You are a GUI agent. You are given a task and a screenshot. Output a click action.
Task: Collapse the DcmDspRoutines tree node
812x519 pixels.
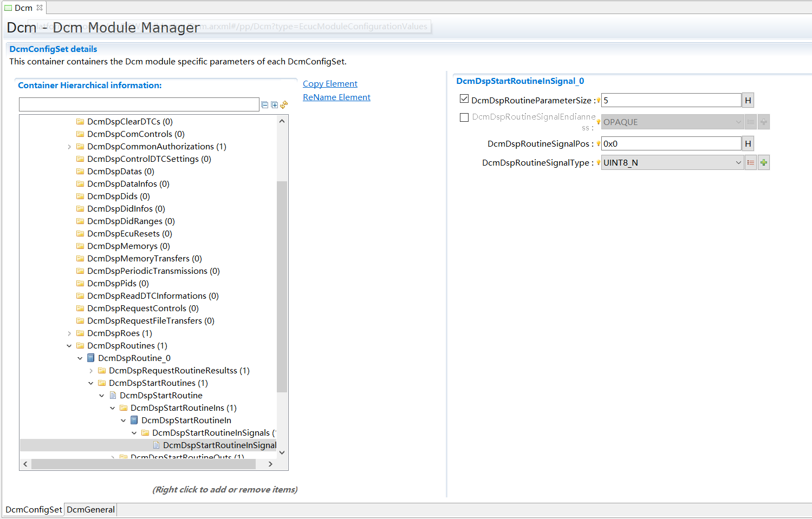coord(69,346)
